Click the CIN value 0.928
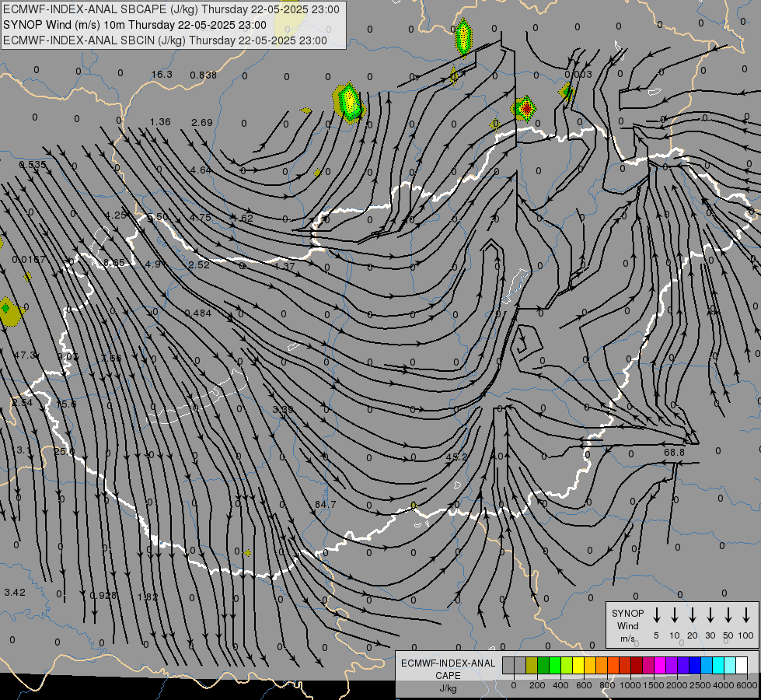 coord(103,595)
